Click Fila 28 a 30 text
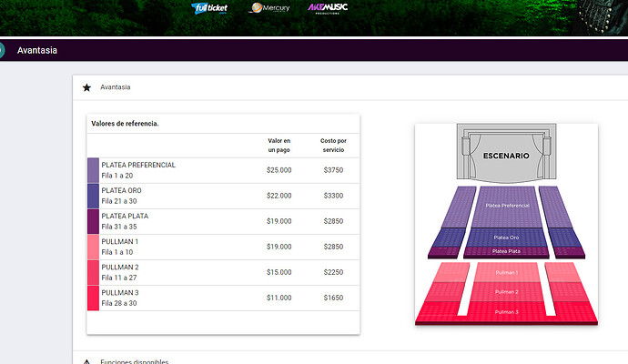Screen dimensions: 628x364 coord(119,304)
